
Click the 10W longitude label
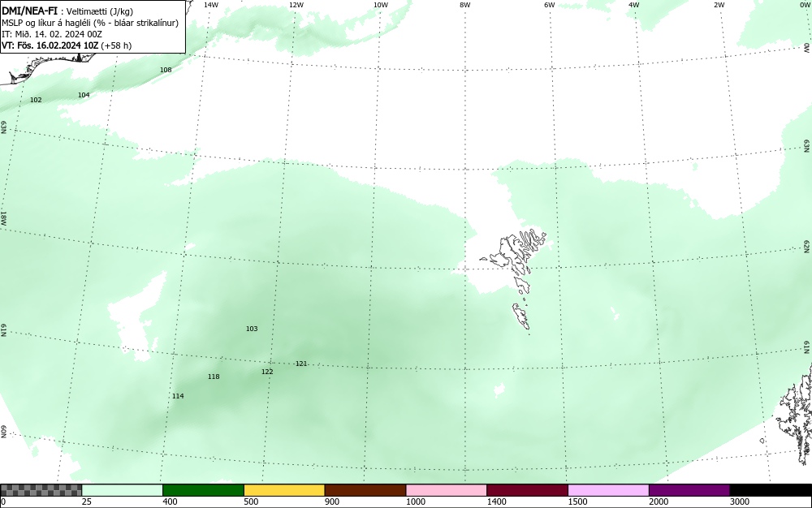[381, 5]
